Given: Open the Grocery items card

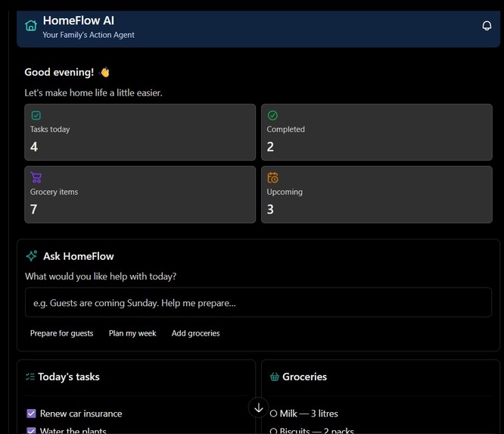Looking at the screenshot, I should click(140, 195).
